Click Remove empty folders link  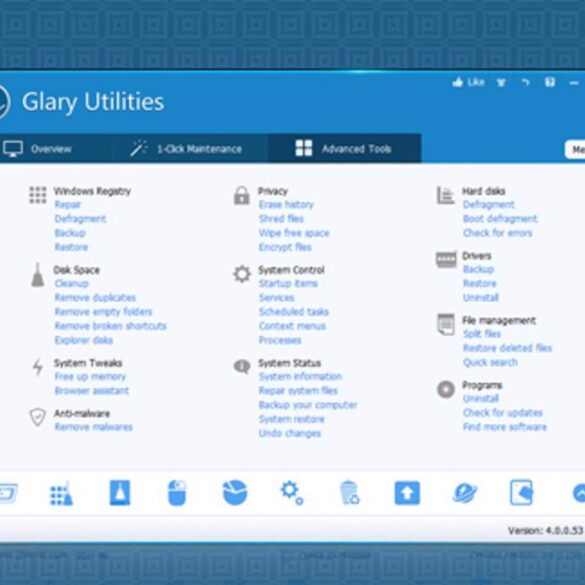(x=103, y=312)
